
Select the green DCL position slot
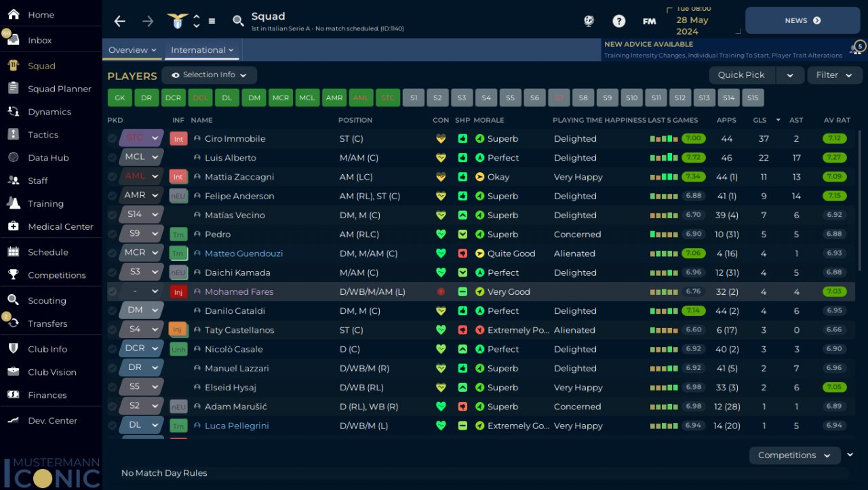pos(200,98)
